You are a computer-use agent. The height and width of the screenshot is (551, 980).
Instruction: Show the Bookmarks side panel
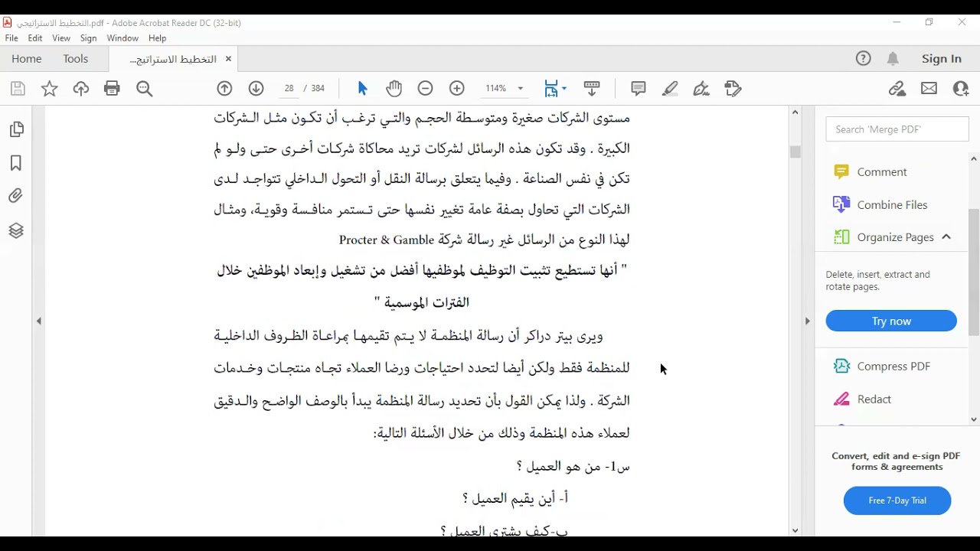(x=16, y=163)
